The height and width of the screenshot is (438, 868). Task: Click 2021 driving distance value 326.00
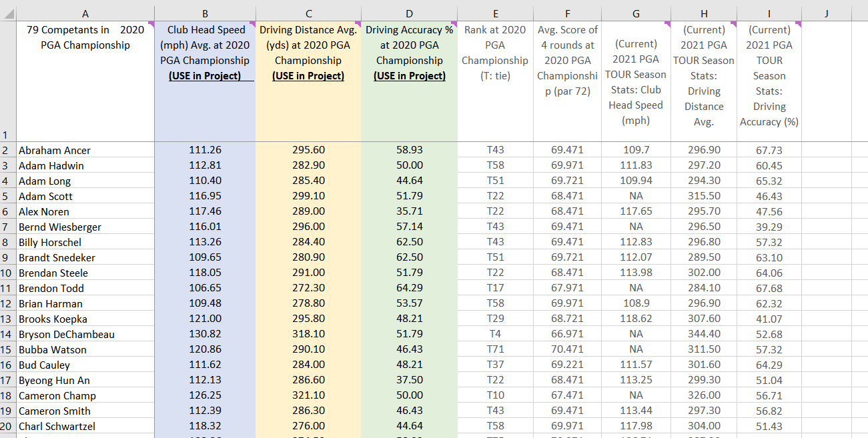click(x=704, y=395)
